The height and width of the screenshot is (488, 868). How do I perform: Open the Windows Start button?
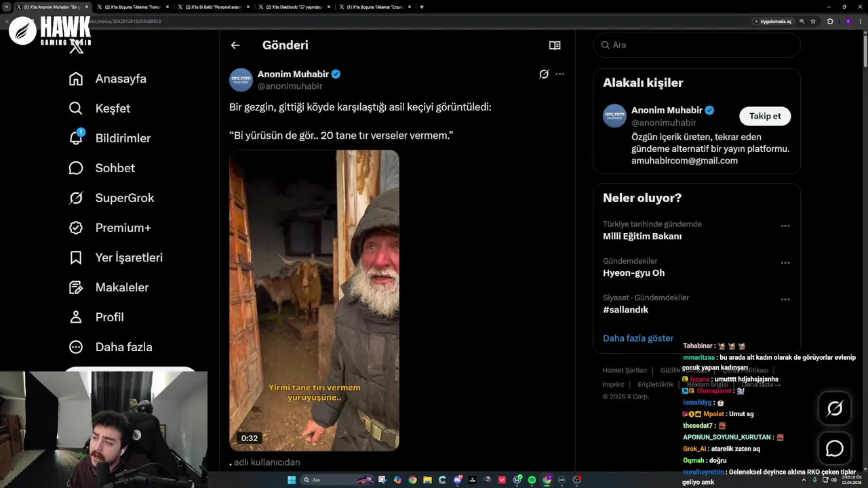tap(292, 480)
